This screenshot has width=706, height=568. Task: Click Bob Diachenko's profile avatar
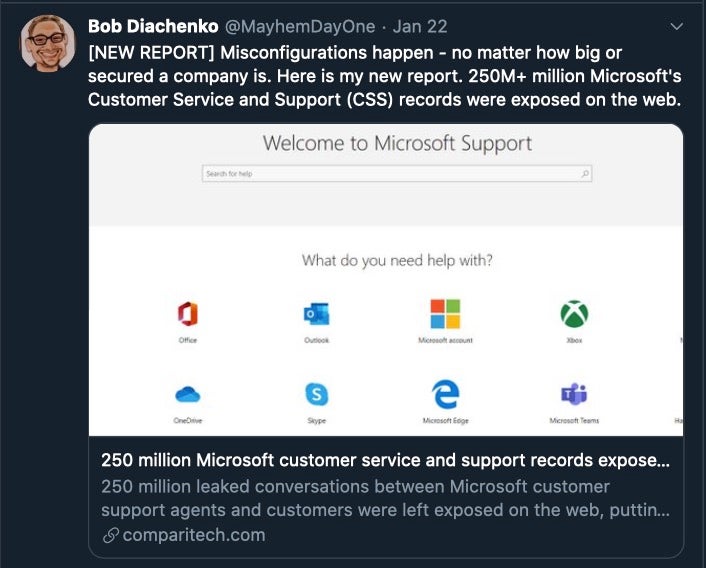48,43
